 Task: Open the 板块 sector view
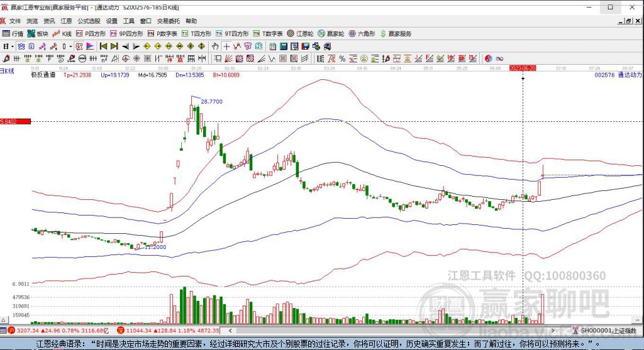[x=38, y=34]
